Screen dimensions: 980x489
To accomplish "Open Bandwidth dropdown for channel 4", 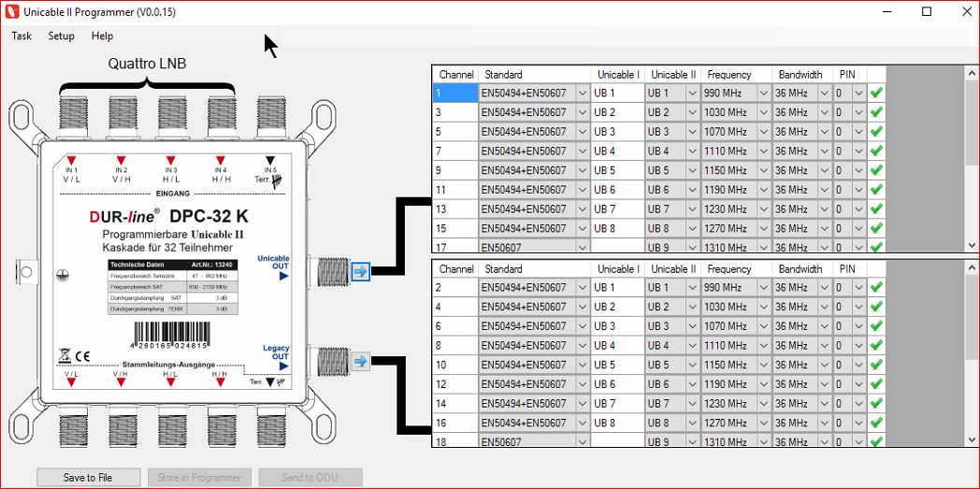I will tap(824, 307).
